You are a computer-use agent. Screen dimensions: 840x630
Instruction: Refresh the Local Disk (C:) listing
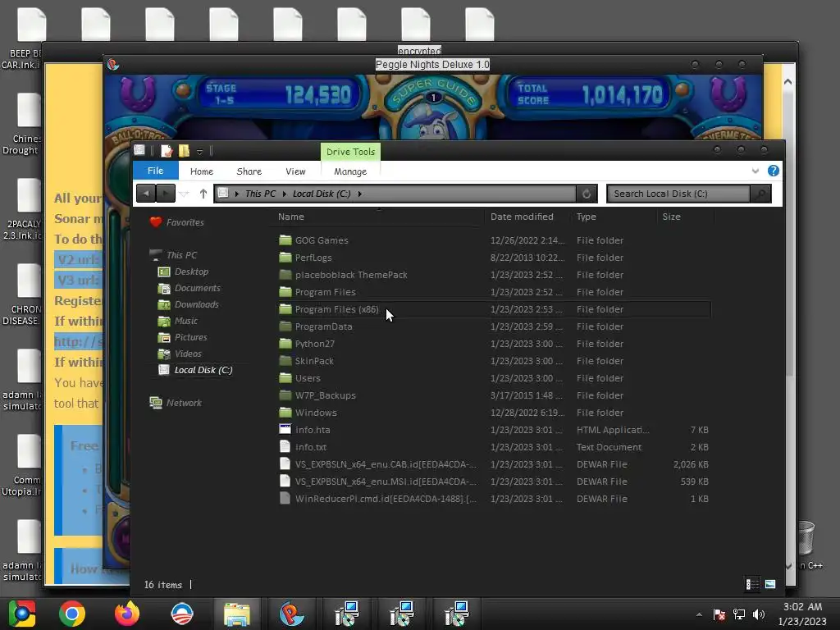(x=587, y=194)
